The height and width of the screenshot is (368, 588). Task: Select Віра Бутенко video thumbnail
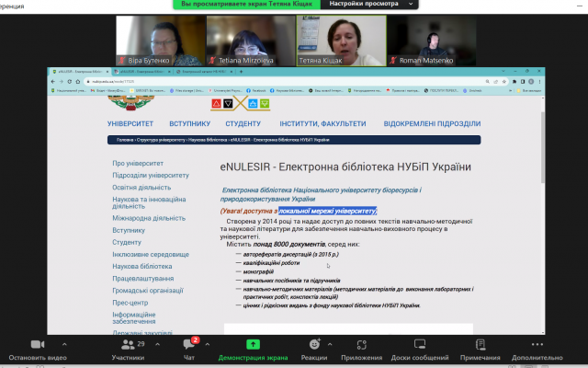[x=161, y=40]
